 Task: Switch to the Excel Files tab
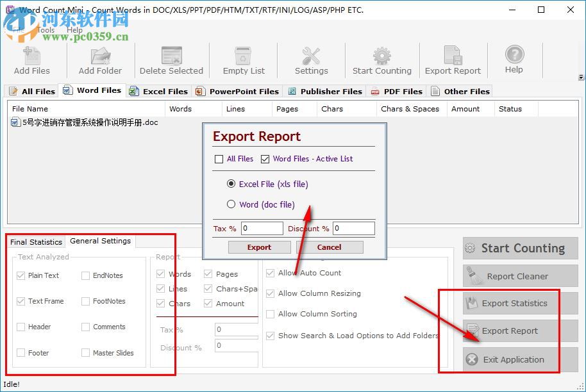click(158, 91)
